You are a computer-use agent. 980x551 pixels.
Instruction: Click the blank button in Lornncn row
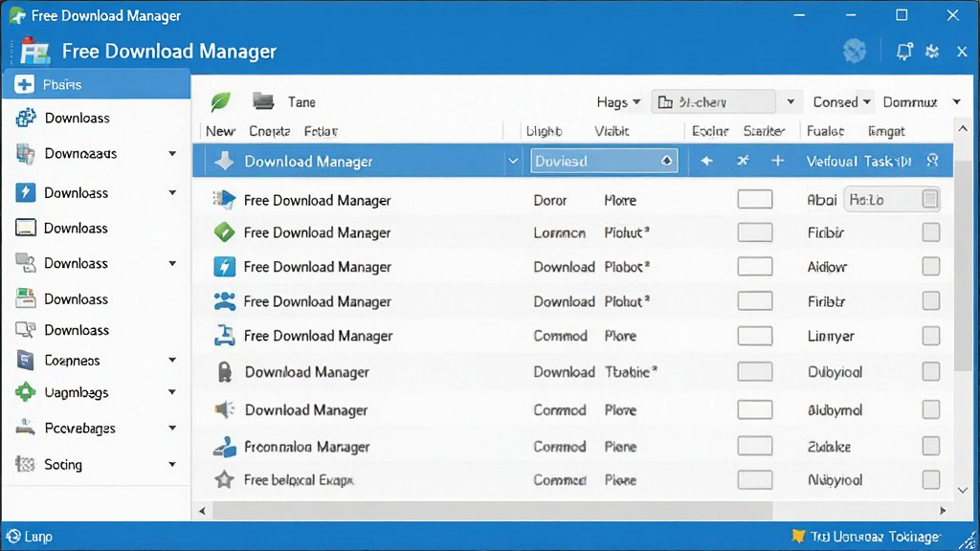click(754, 232)
